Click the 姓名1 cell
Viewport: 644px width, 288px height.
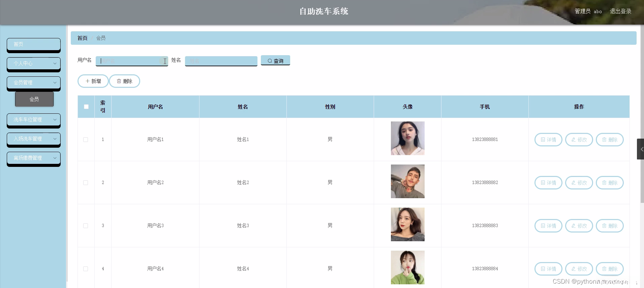(243, 139)
